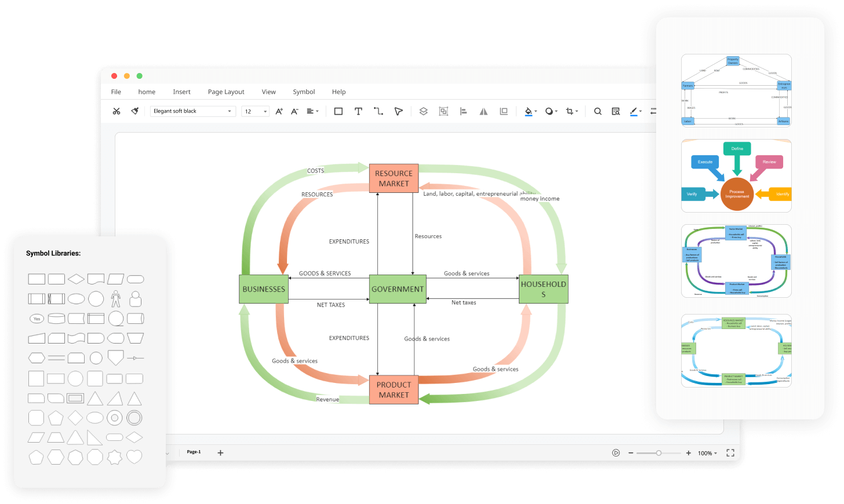Zoom out with the minus button

coord(631,453)
